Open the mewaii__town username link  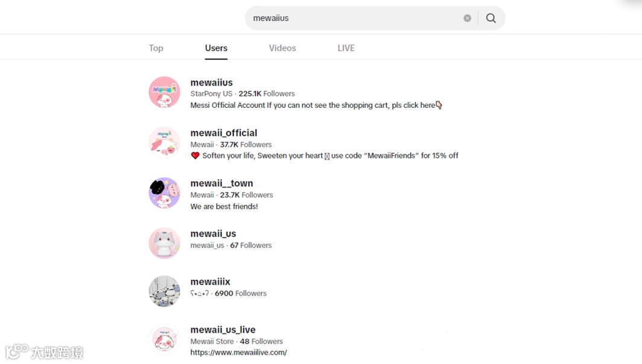click(221, 183)
